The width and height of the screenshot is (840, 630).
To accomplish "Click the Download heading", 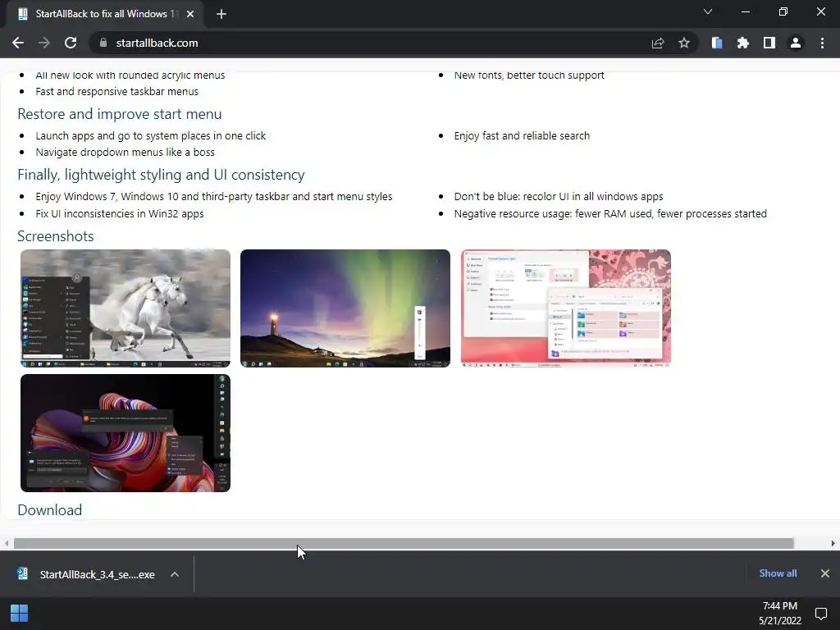I will click(50, 510).
